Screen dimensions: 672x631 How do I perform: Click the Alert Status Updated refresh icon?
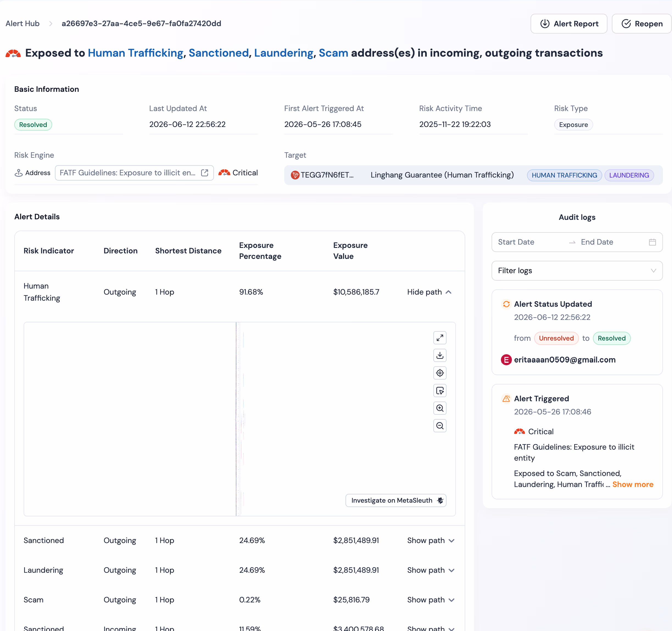coord(506,304)
